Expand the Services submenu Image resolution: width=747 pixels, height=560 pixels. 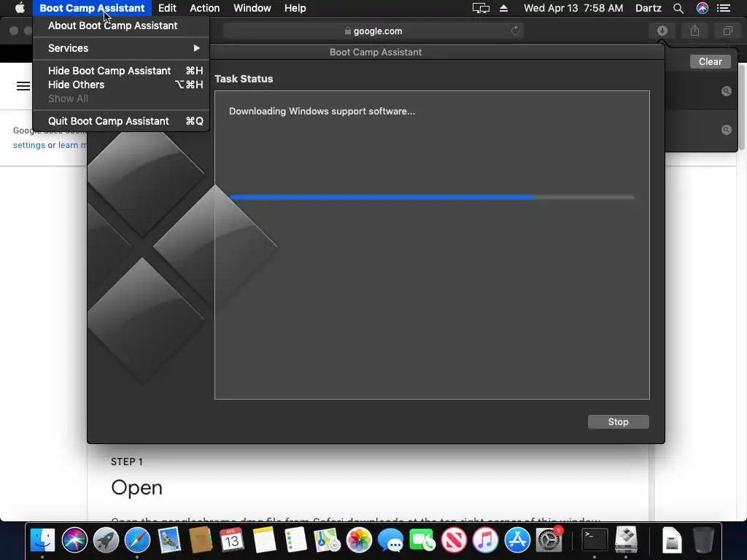(x=121, y=48)
